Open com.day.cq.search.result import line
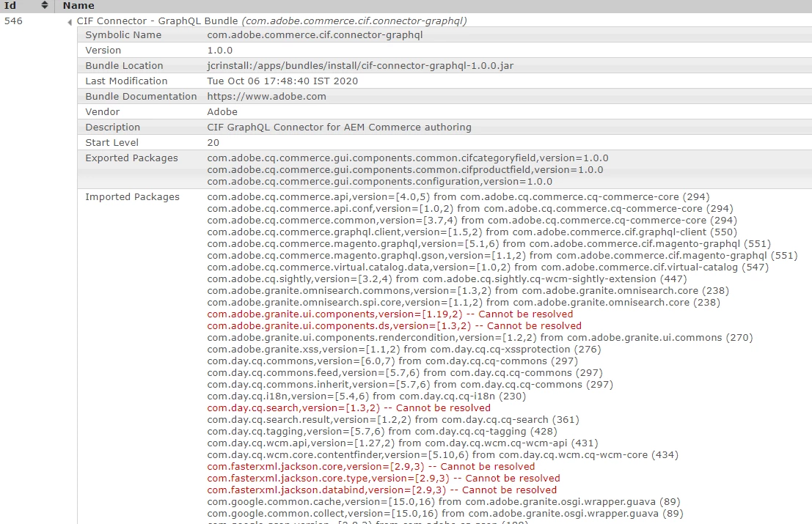This screenshot has width=812, height=524. (x=393, y=420)
